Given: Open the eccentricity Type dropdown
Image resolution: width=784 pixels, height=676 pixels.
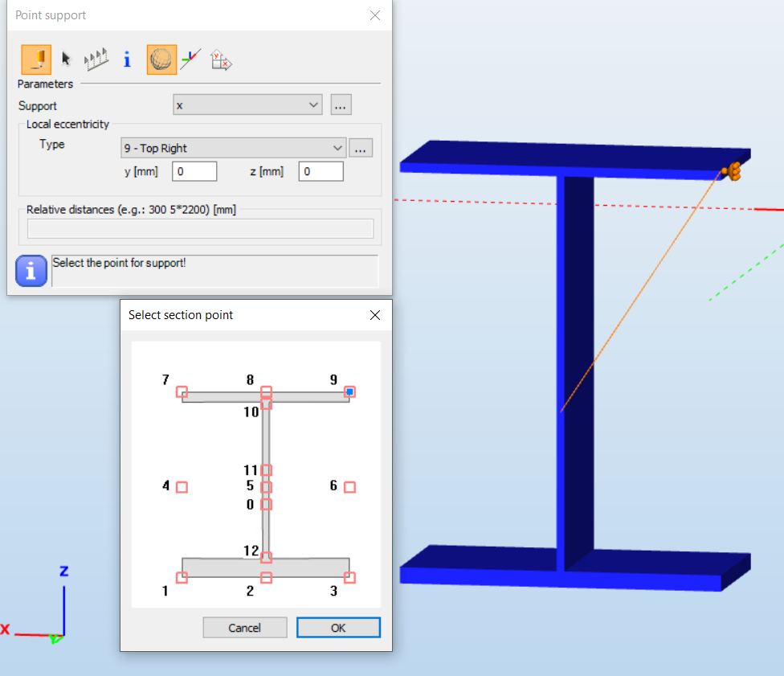Looking at the screenshot, I should pyautogui.click(x=337, y=148).
